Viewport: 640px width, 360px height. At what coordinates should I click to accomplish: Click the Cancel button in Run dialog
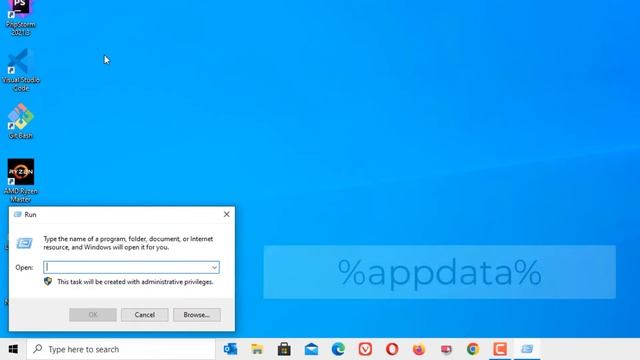point(144,315)
